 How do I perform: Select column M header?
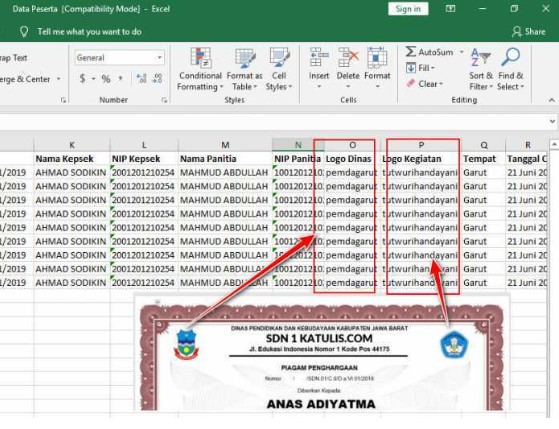coord(225,145)
